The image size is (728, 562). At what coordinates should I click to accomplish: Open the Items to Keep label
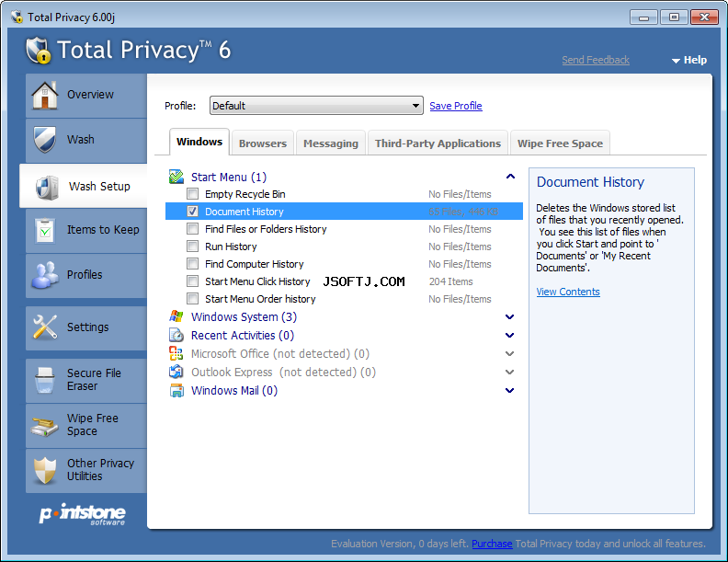pyautogui.click(x=103, y=229)
